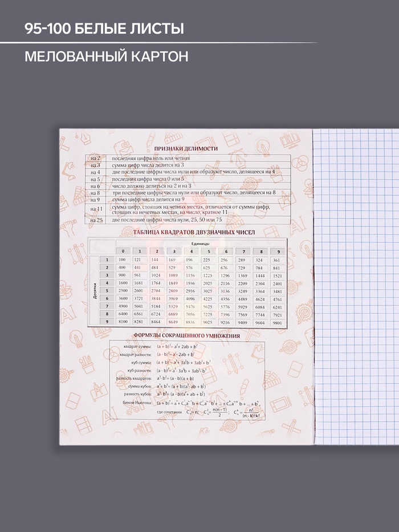399x532 pixels.
Task: Click the Единицы column header '5'
Action: (x=209, y=251)
